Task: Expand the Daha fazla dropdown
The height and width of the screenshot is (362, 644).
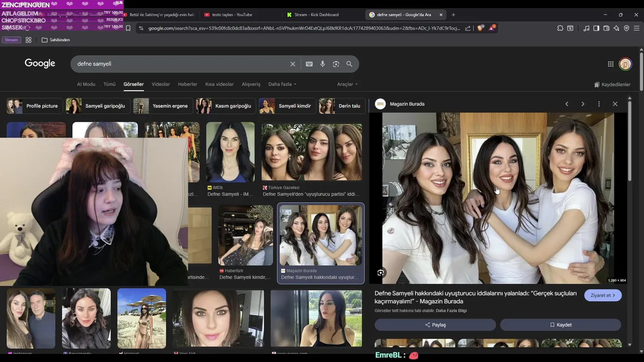Action: point(282,84)
